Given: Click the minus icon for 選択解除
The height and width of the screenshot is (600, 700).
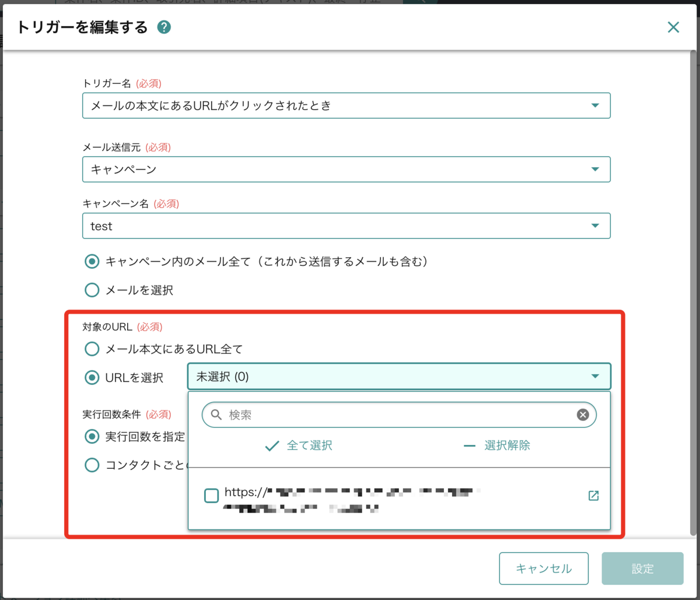Looking at the screenshot, I should 470,446.
